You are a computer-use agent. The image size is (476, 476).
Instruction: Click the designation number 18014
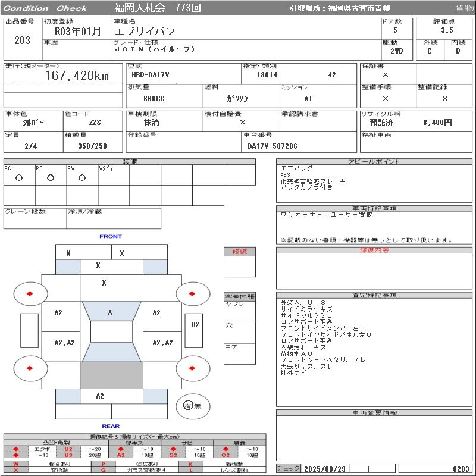point(267,75)
